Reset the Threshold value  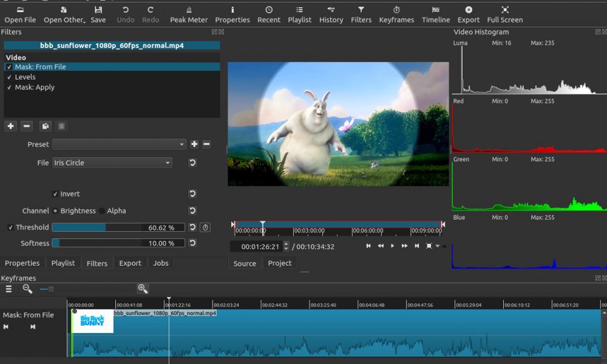pos(192,227)
